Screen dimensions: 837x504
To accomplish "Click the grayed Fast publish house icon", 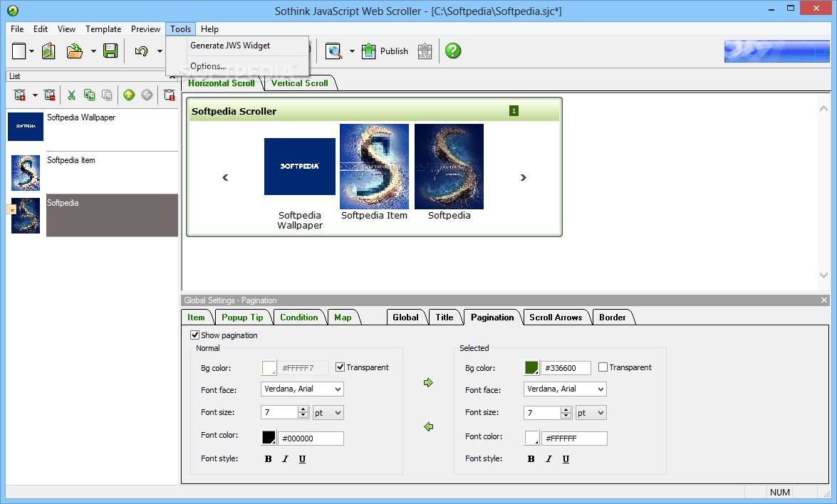I will [425, 51].
